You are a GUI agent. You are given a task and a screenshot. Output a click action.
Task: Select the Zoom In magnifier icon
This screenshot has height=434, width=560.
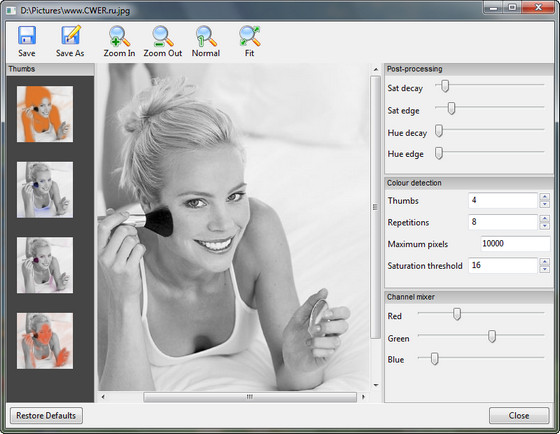point(119,36)
